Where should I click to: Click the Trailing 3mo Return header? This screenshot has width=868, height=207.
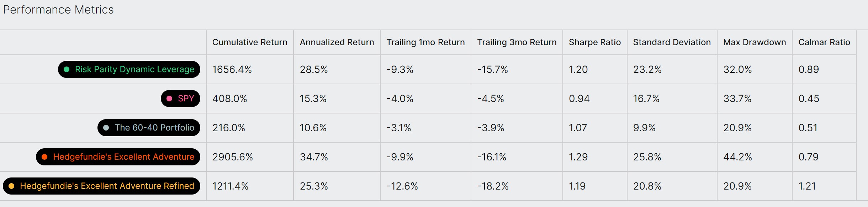click(x=517, y=42)
